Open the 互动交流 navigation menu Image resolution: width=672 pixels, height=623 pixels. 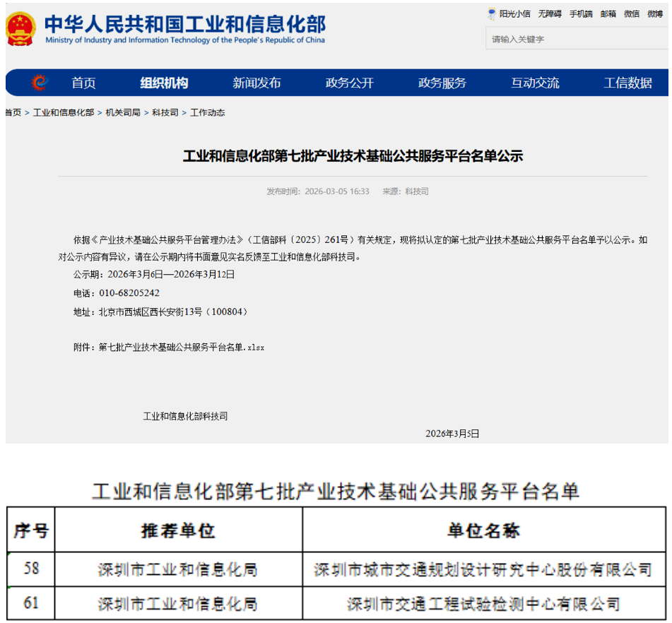[x=536, y=83]
